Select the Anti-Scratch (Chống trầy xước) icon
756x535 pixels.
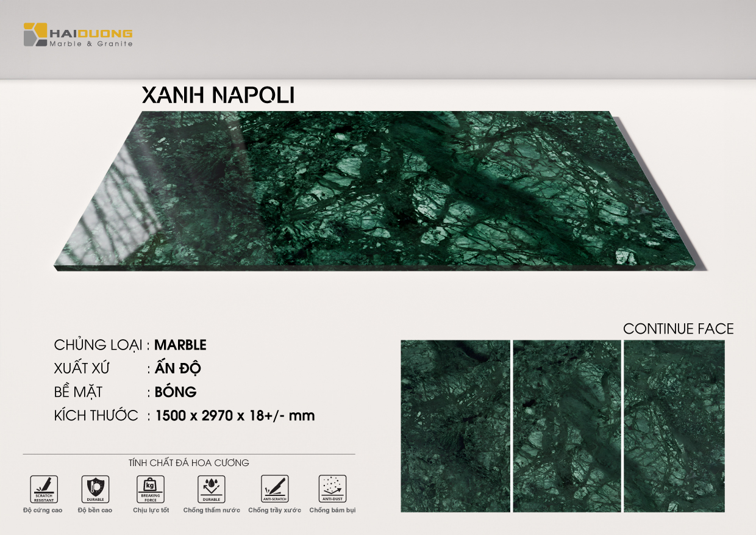(274, 489)
